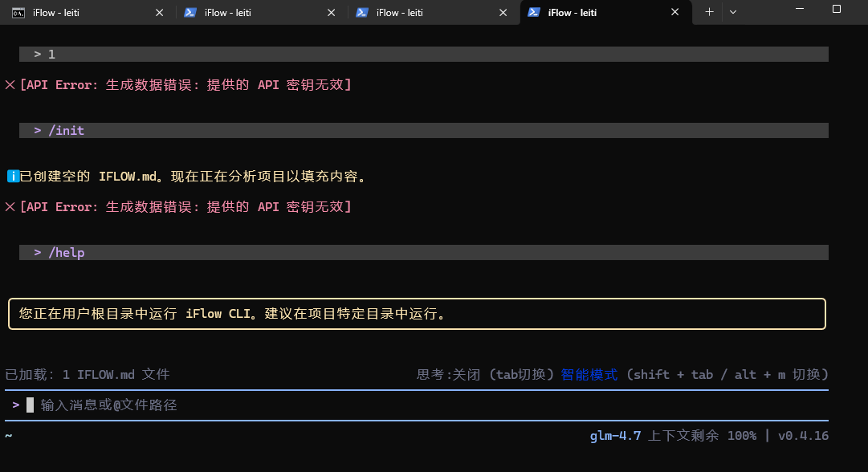Expand the new-tab profile dropdown chevron
The height and width of the screenshot is (472, 868).
(732, 12)
